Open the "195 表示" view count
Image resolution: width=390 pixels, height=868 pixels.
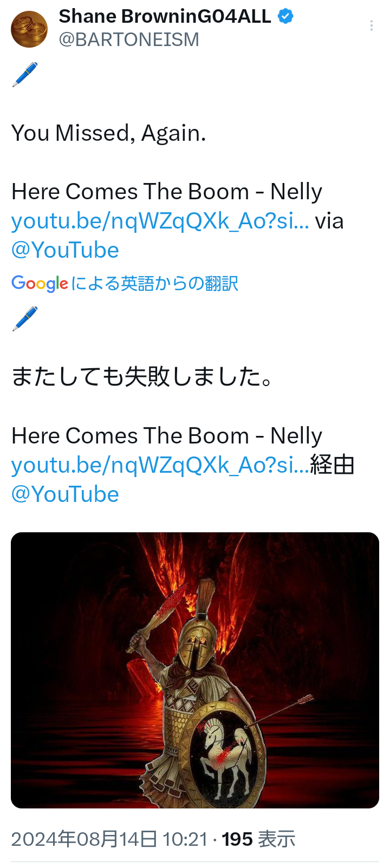[258, 839]
